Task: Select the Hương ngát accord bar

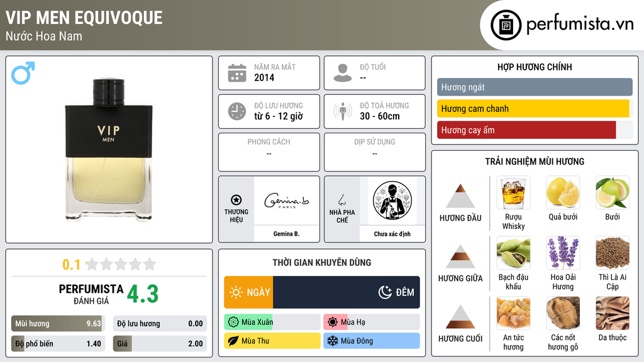Action: [x=535, y=87]
